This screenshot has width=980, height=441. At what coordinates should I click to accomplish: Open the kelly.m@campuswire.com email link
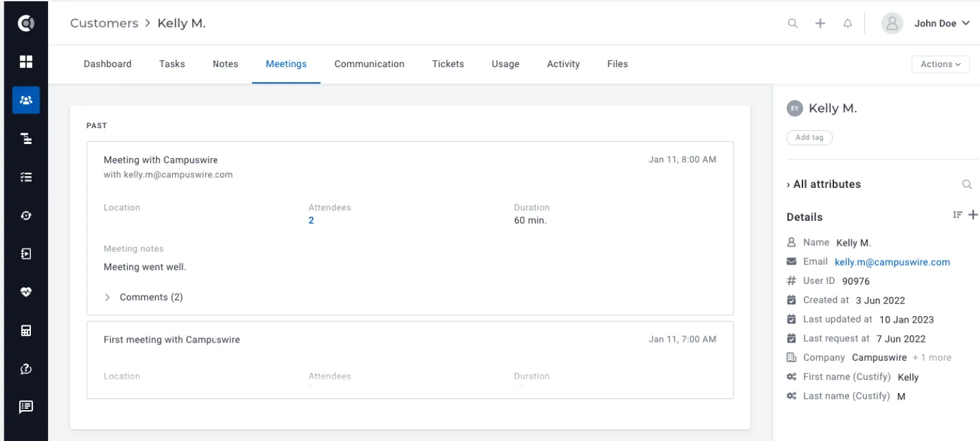click(x=892, y=262)
